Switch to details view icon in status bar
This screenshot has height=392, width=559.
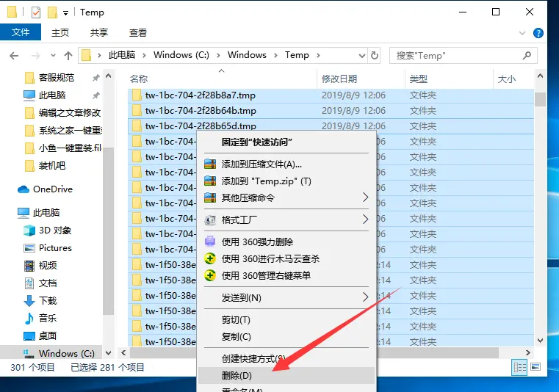point(519,367)
